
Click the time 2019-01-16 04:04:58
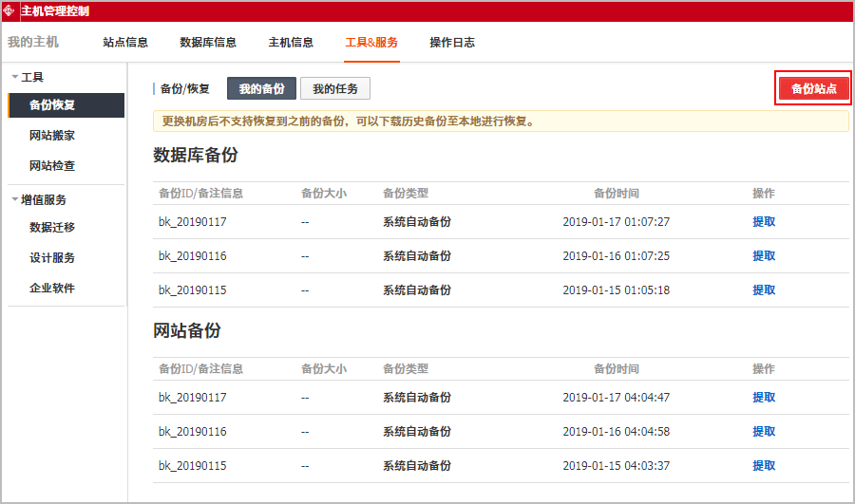(x=617, y=432)
